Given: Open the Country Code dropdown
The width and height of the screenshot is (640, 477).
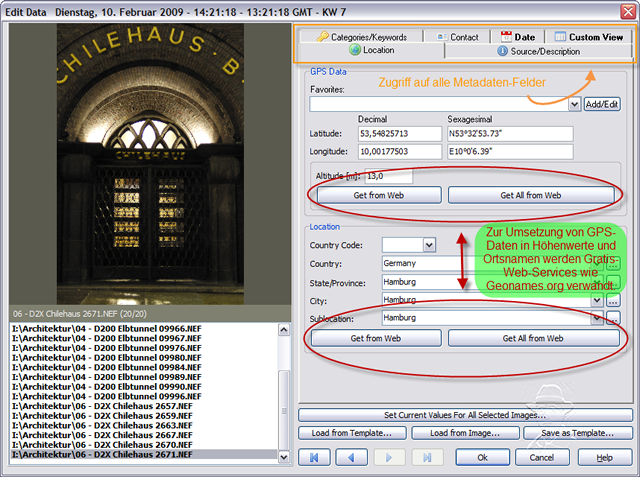Looking at the screenshot, I should [x=429, y=245].
